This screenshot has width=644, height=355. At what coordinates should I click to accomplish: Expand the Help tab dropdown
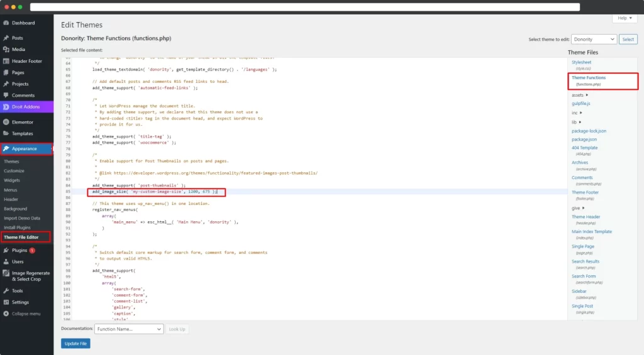(x=625, y=18)
